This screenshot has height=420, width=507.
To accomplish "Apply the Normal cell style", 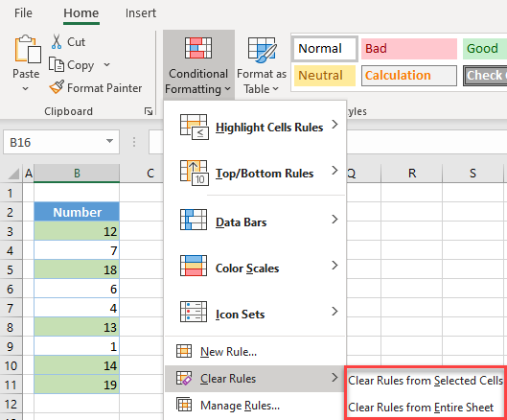I will pos(325,49).
